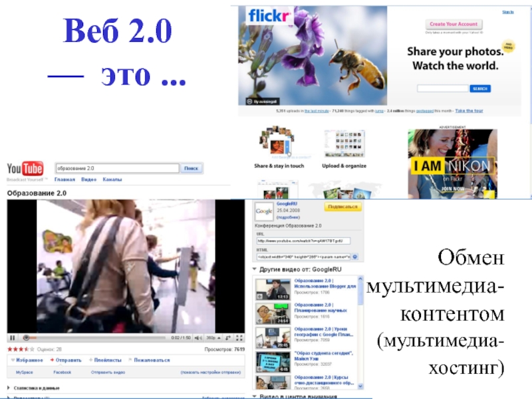Screen dimensions: 532x399
Task: Open the Планирование научных video link
Action: 321,308
